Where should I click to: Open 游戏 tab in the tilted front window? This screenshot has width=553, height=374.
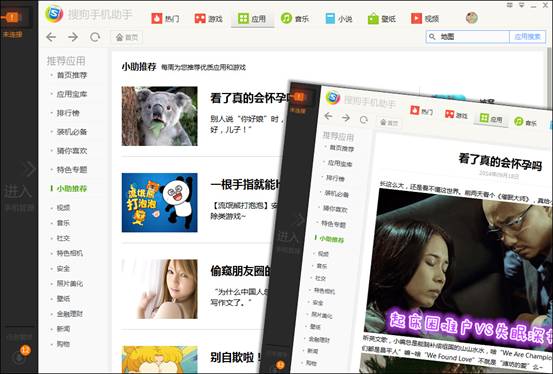tap(456, 114)
